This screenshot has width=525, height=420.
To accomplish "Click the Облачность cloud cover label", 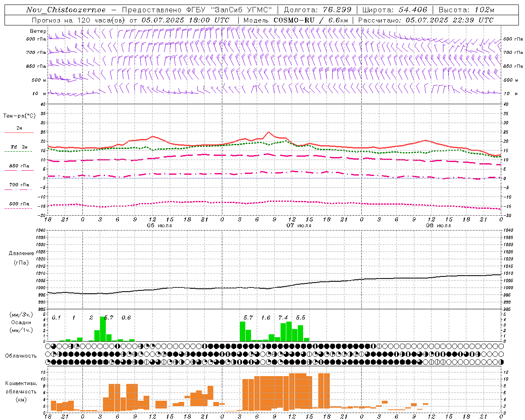I will click(x=21, y=356).
